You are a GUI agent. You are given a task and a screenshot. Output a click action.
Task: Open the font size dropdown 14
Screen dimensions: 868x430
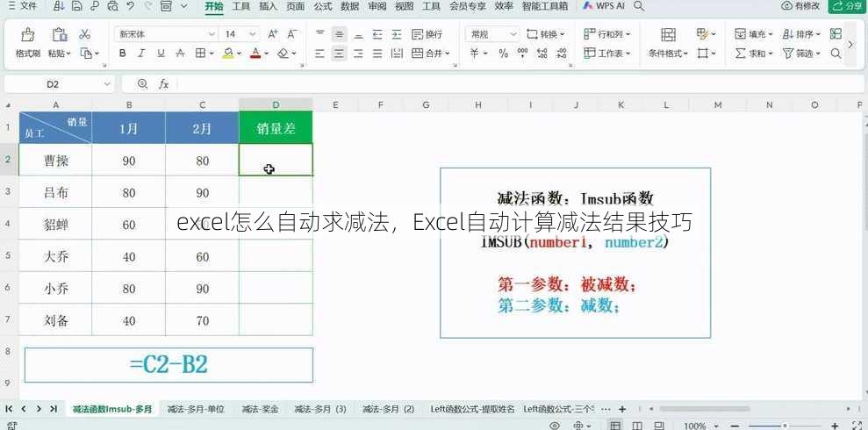click(x=253, y=34)
